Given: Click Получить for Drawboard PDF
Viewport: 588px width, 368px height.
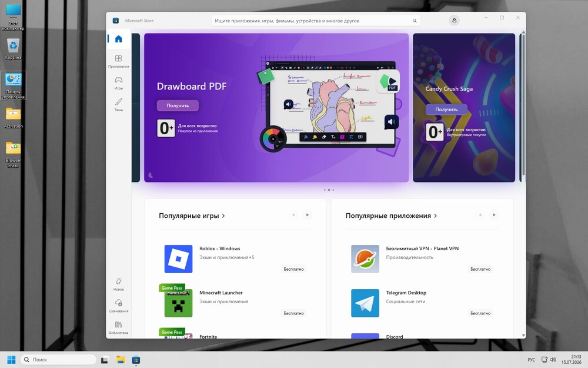Looking at the screenshot, I should point(178,105).
